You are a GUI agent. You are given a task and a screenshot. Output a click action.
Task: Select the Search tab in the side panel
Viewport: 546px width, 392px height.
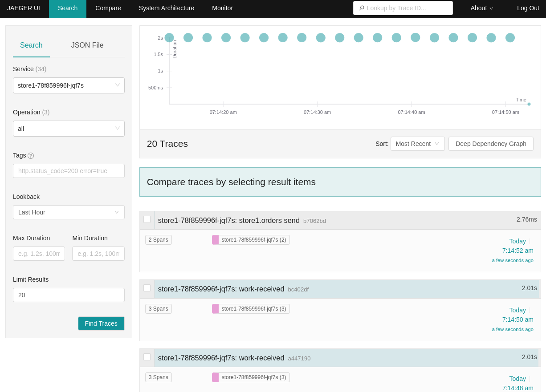(31, 45)
